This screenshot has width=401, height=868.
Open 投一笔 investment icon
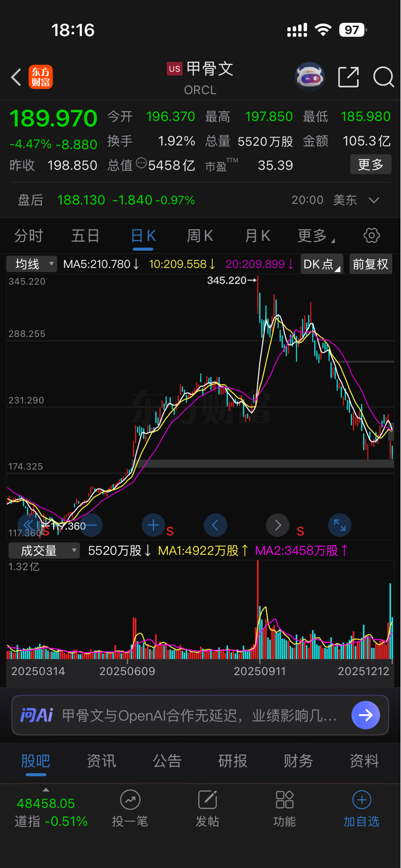coord(130,799)
